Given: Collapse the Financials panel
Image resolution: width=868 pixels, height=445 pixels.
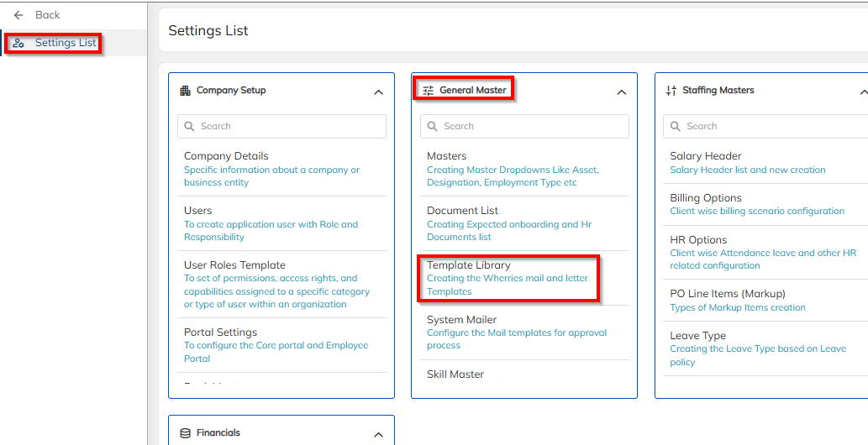Looking at the screenshot, I should [378, 435].
